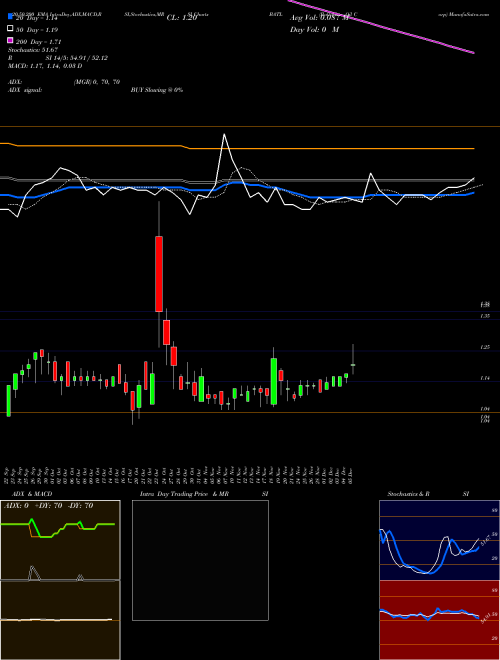Open the red RSI chart thumbnail

(x=439, y=620)
